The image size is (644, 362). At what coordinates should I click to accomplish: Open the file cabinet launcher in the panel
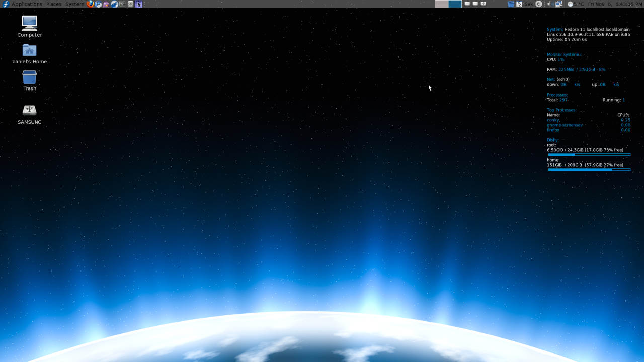(130, 4)
